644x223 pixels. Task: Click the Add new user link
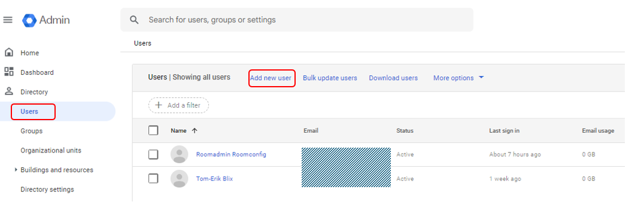(x=271, y=78)
